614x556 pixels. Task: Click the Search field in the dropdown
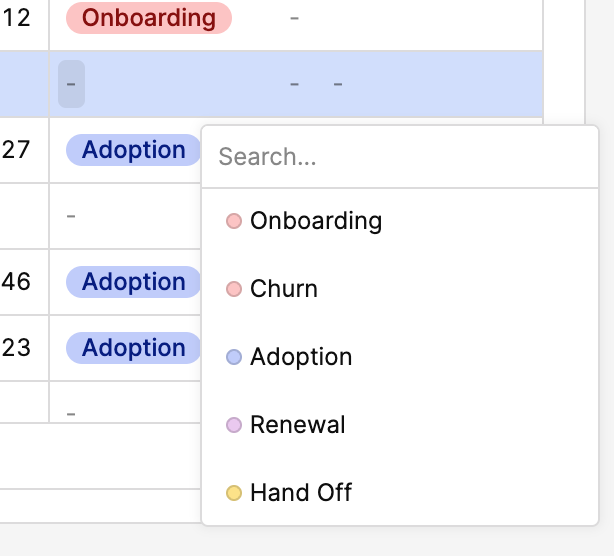point(399,157)
